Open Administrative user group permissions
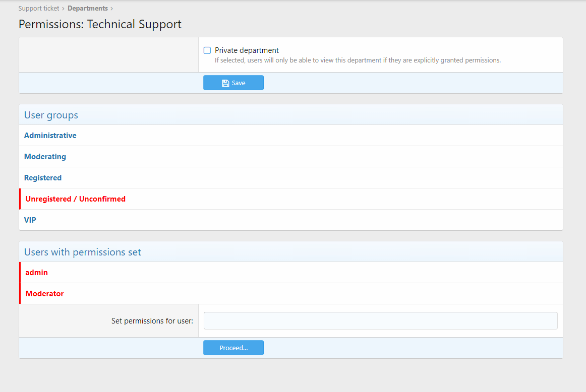This screenshot has height=392, width=586. (50, 136)
